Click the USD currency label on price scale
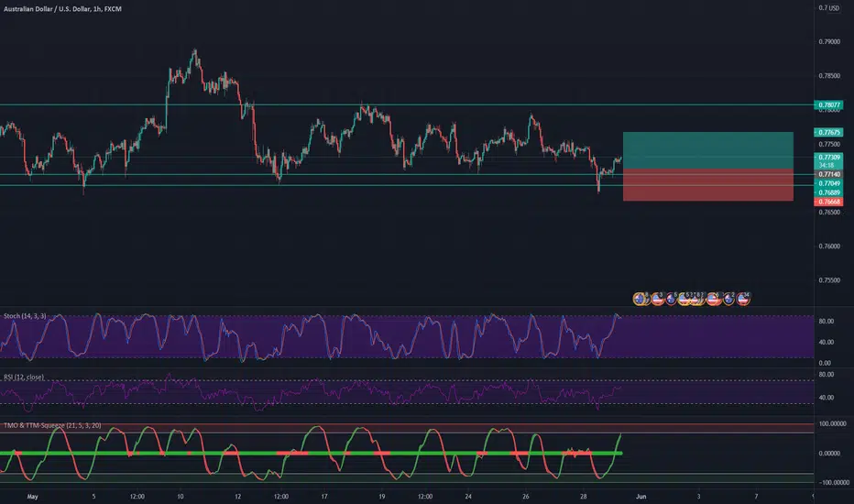 point(835,8)
